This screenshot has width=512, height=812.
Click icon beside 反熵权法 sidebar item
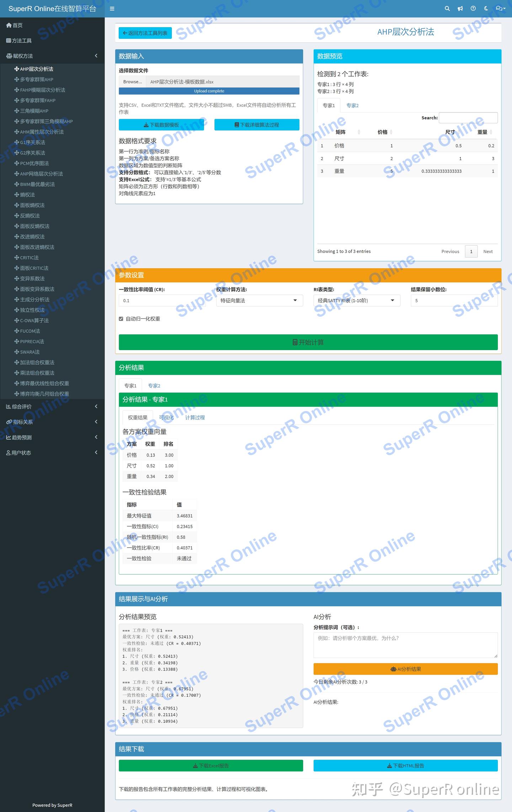[x=16, y=216]
